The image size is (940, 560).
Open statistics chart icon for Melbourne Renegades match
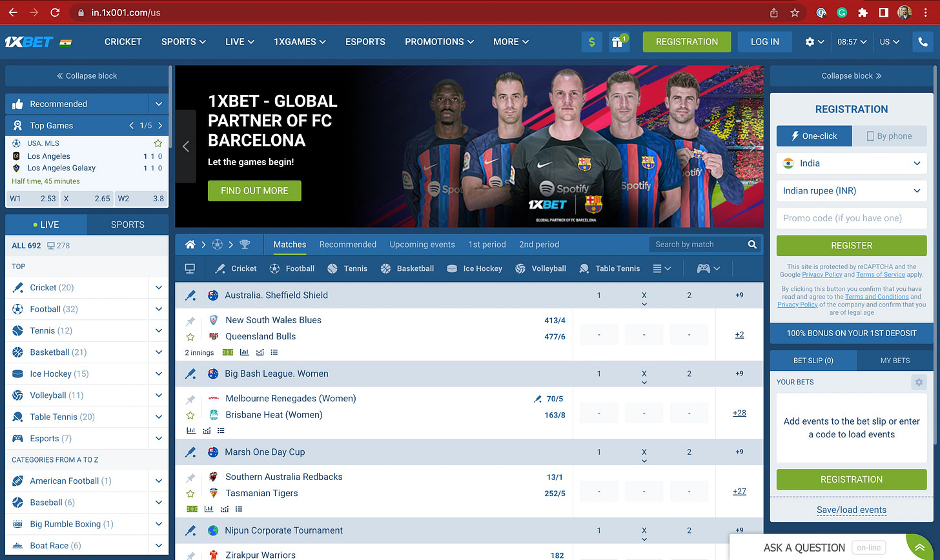click(x=191, y=430)
